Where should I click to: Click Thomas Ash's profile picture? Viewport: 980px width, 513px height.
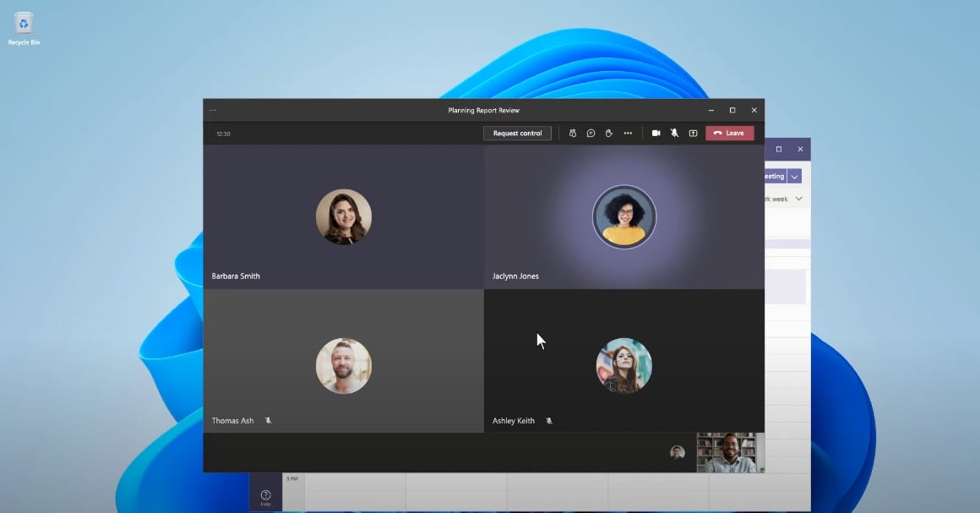coord(343,366)
